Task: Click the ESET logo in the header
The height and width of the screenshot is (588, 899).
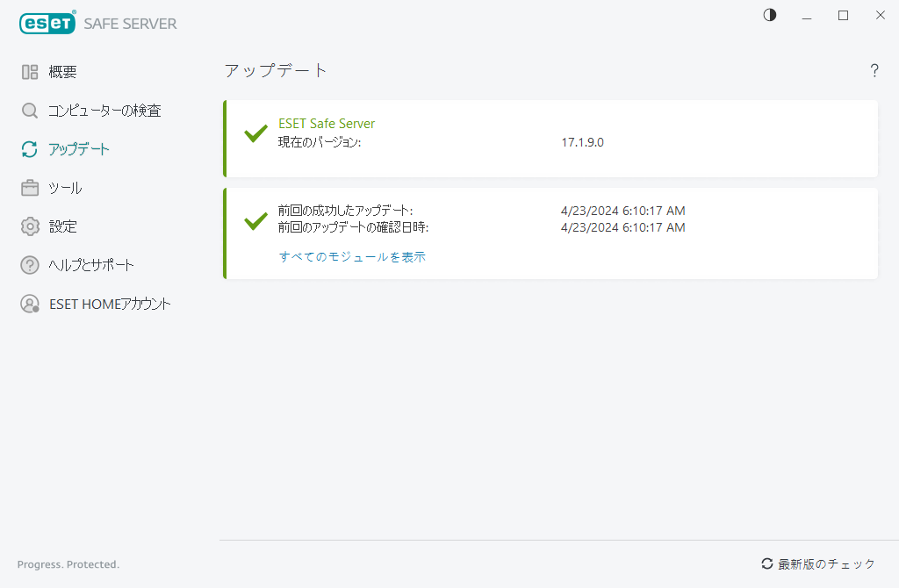Action: (47, 23)
